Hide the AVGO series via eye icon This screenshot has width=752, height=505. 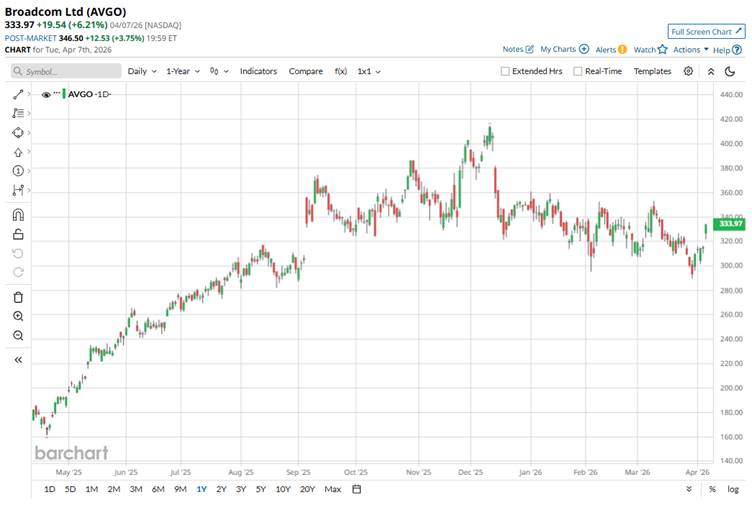point(46,94)
